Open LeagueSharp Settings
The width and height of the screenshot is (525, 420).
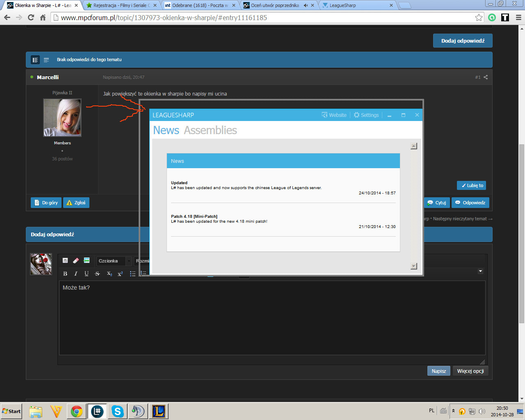(366, 115)
